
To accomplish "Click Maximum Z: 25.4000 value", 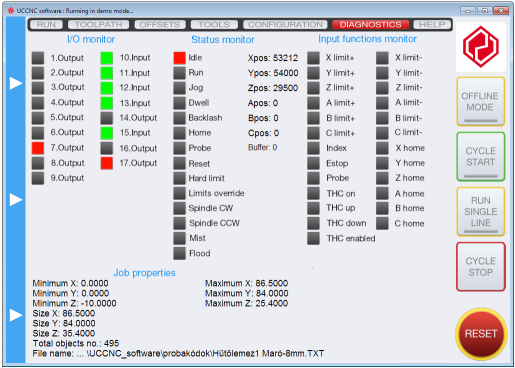I will (246, 303).
